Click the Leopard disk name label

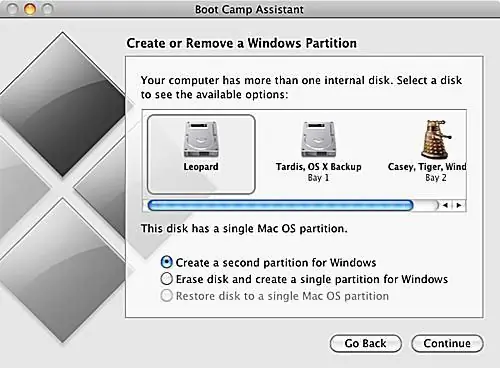coord(201,167)
